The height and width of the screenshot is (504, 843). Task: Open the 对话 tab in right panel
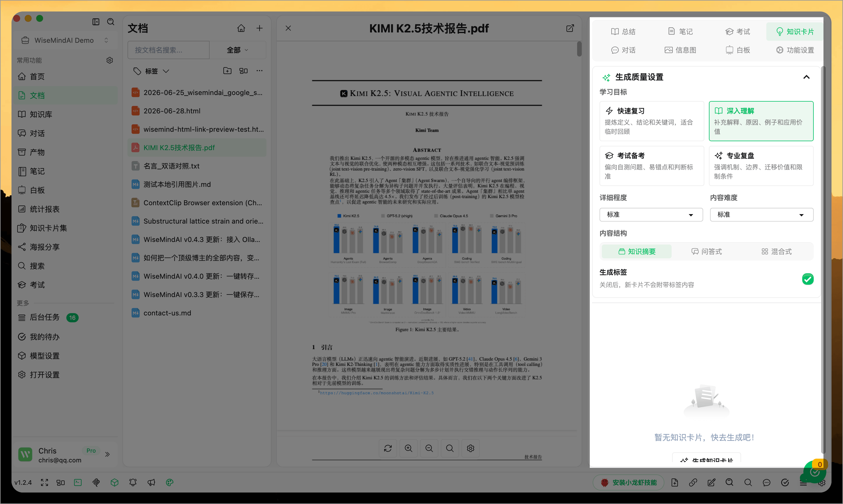(623, 50)
